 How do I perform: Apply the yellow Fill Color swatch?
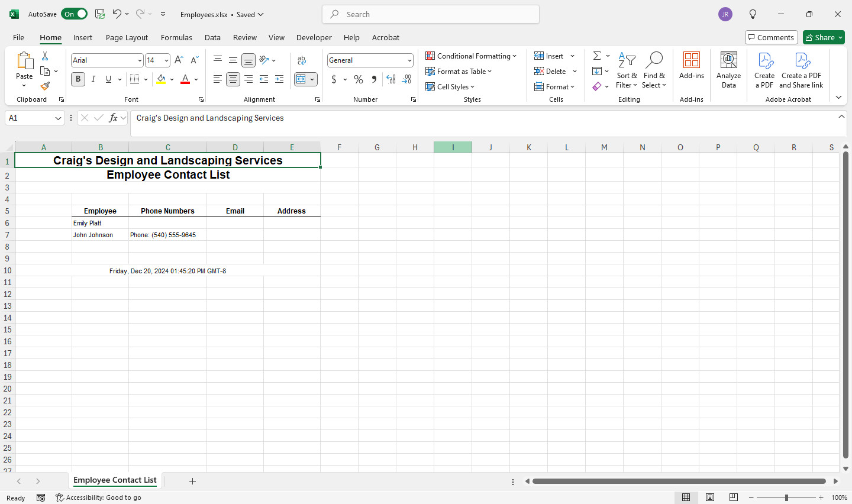161,79
